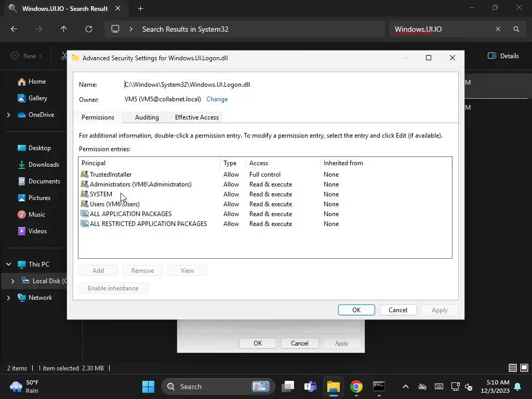
Task: Select the TrustedInstaller permission entry
Action: tap(264, 175)
